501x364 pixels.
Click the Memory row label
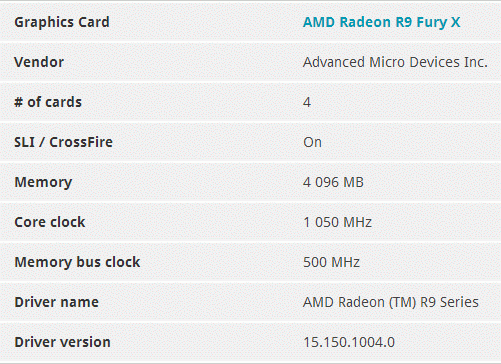click(x=43, y=182)
